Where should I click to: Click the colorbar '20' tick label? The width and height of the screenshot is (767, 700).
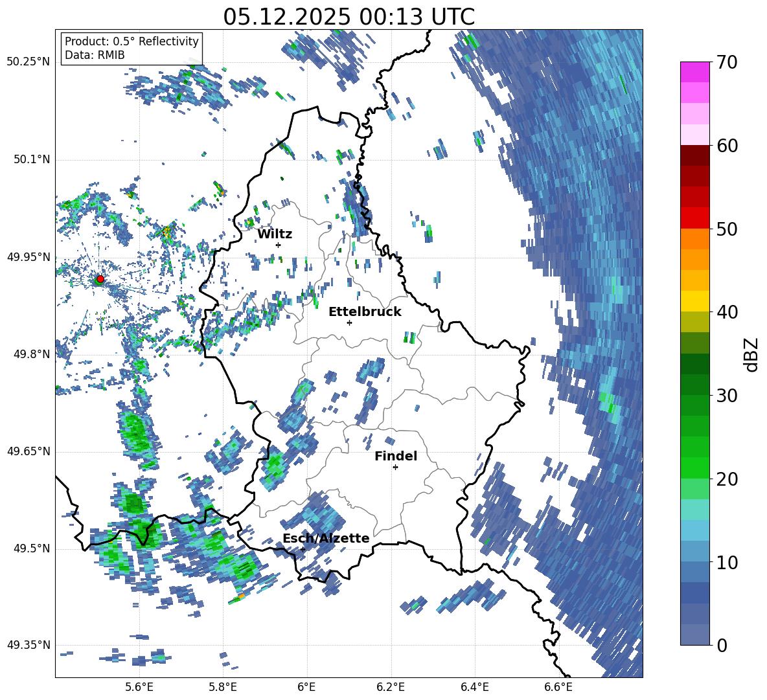[x=727, y=479]
